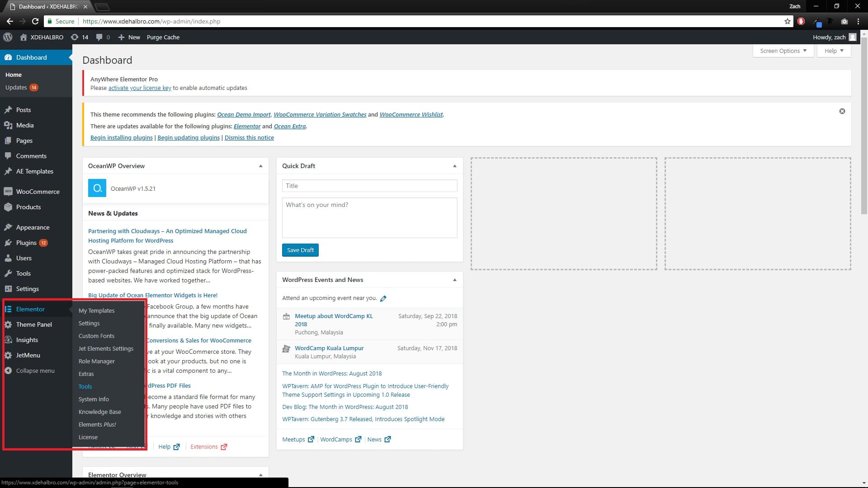Click the Products box icon

pyautogui.click(x=8, y=207)
